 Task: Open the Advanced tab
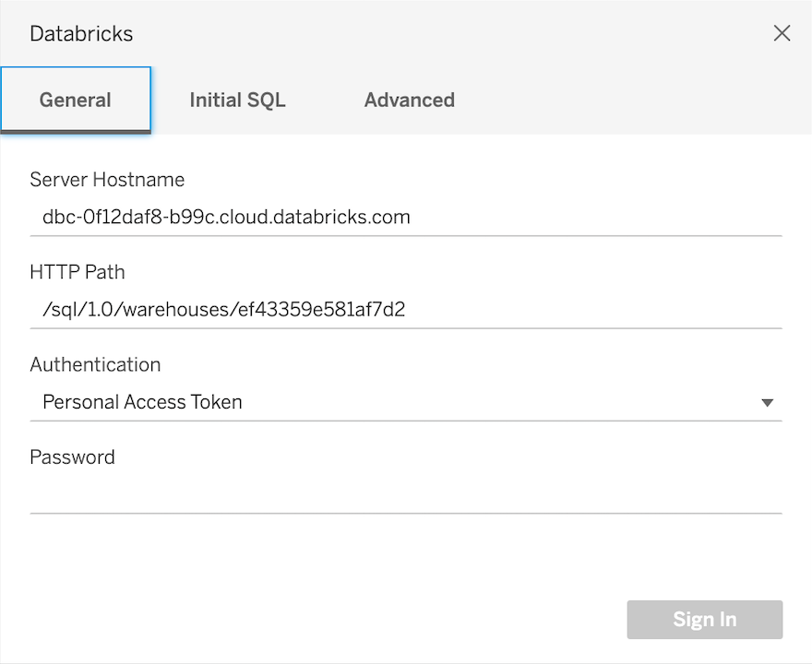point(409,100)
